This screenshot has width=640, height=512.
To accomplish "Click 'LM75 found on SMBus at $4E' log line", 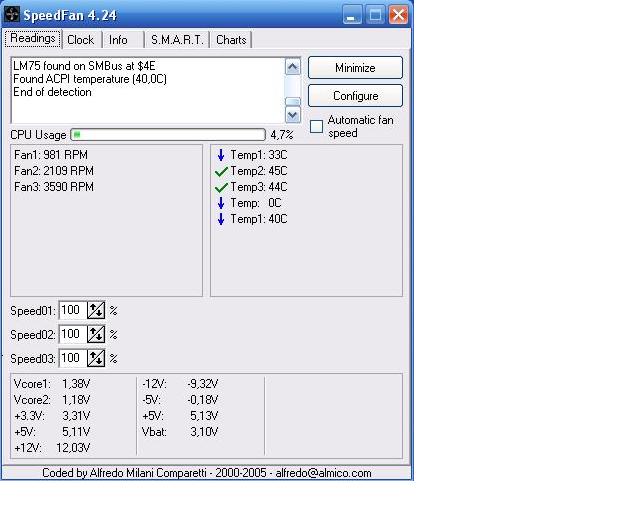I will pos(84,66).
